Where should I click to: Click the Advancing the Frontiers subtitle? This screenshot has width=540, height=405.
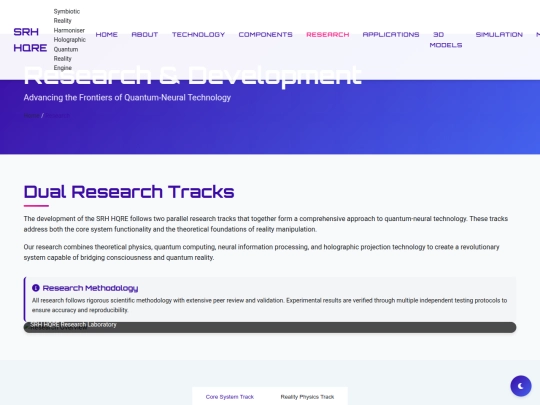[127, 97]
